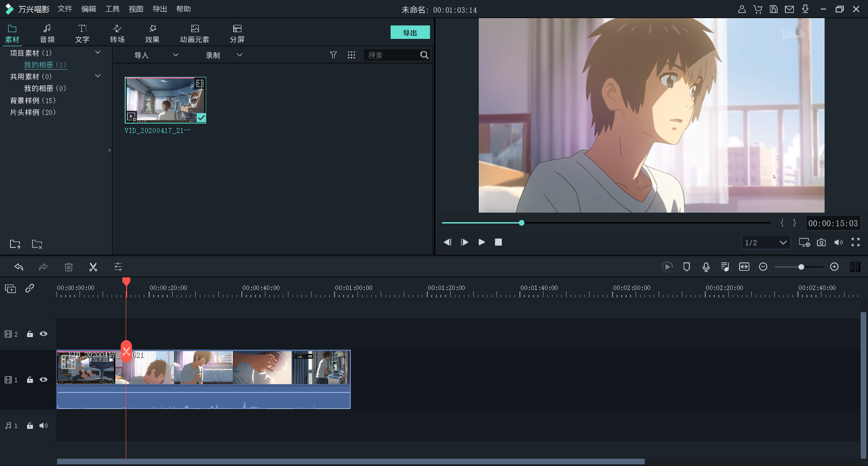
Task: Open the 音频 audio tab
Action: click(47, 34)
